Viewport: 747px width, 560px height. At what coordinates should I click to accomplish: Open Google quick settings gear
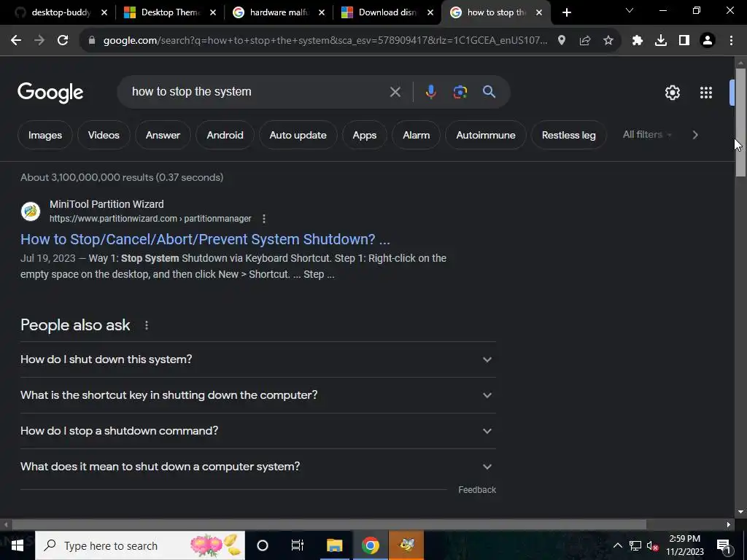point(672,93)
